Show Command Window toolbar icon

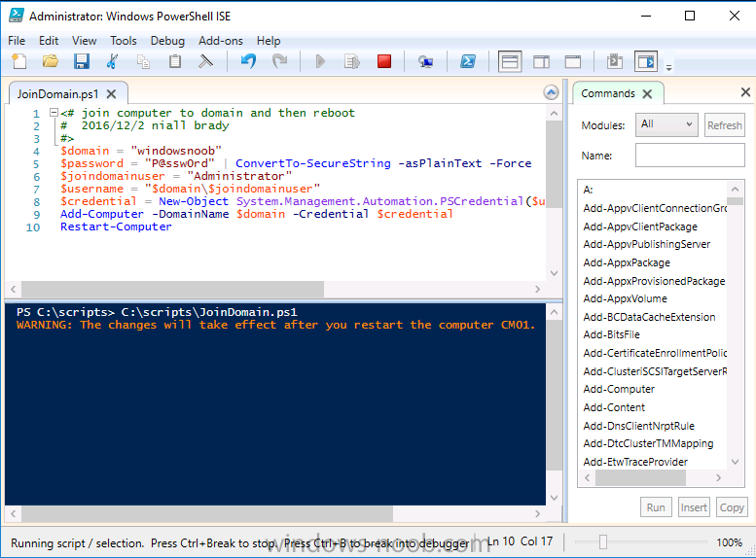point(615,61)
